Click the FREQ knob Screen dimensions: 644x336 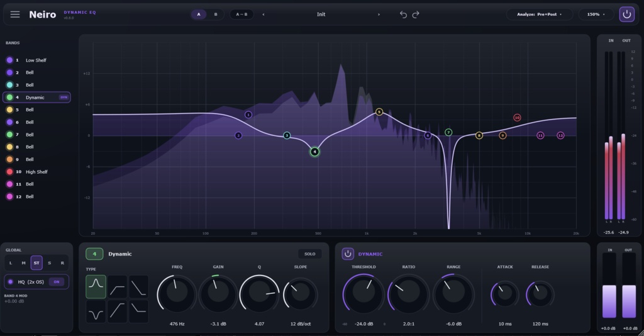[177, 293]
